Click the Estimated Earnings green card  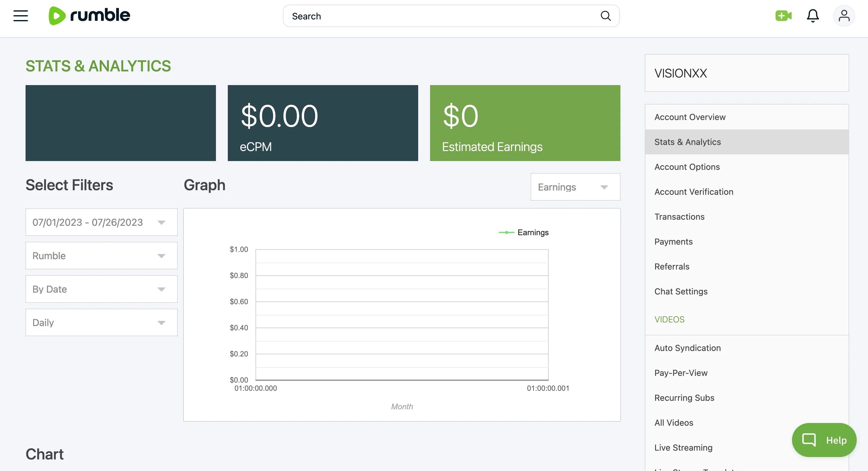click(525, 123)
